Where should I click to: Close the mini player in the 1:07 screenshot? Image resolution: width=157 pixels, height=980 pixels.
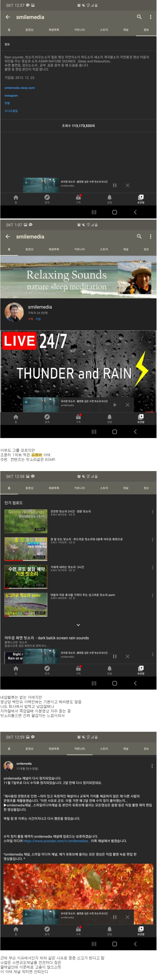[127, 405]
